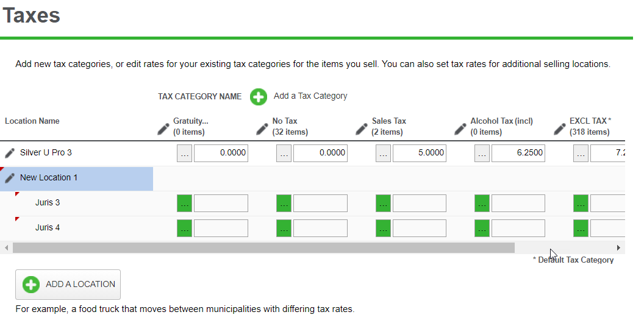
Task: Open the No Tax ellipsis for Silver U Pro 3
Action: pos(284,153)
